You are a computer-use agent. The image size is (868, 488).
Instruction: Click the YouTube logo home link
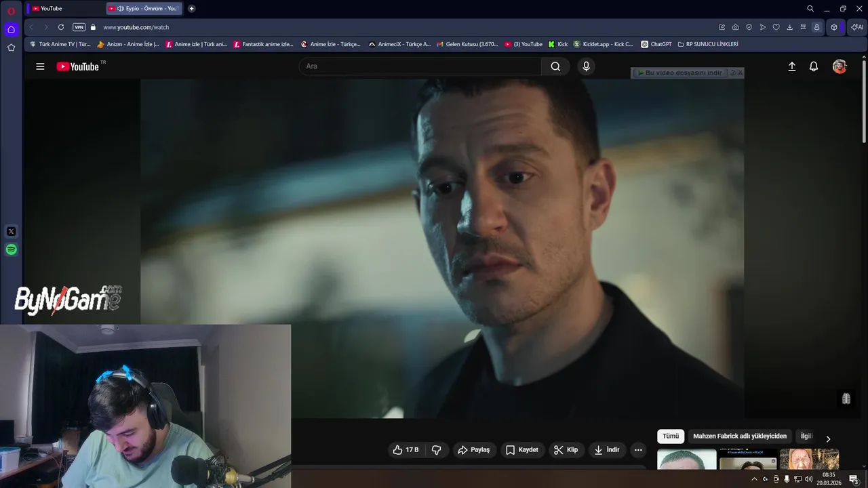pyautogui.click(x=78, y=66)
